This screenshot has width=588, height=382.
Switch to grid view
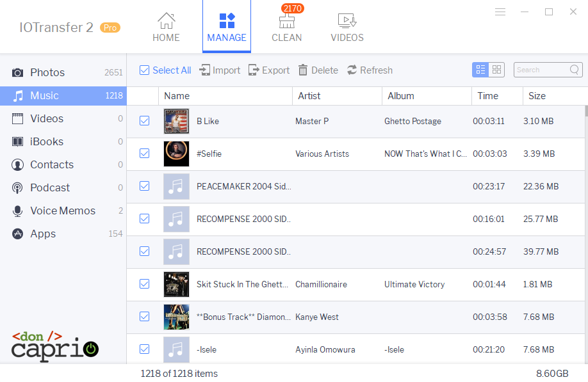[x=496, y=70]
